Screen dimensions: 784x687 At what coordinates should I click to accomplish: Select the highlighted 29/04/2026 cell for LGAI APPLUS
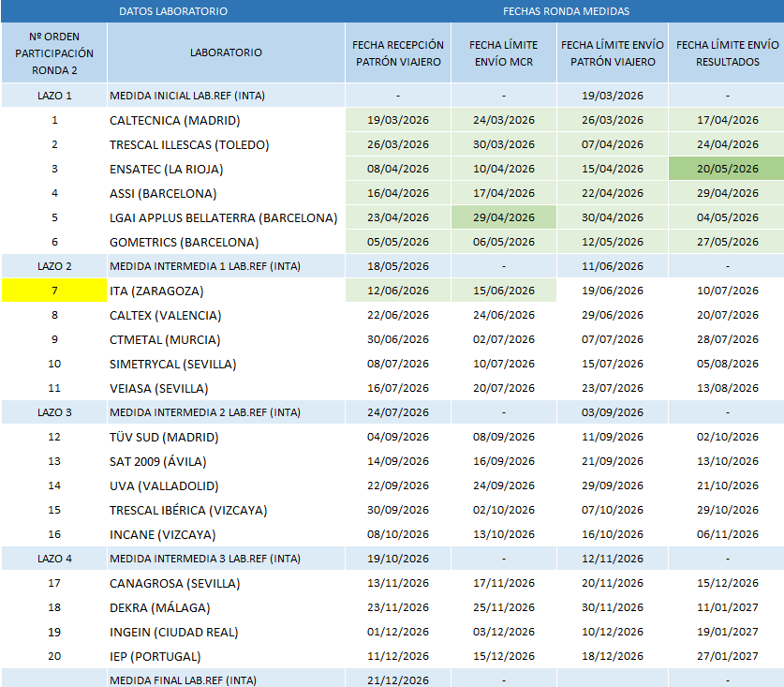(x=504, y=217)
